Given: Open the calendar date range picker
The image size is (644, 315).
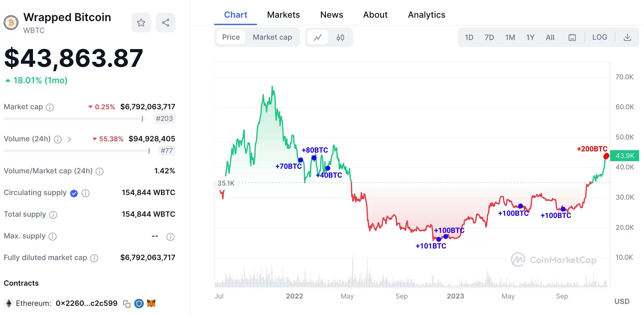Looking at the screenshot, I should pos(572,38).
